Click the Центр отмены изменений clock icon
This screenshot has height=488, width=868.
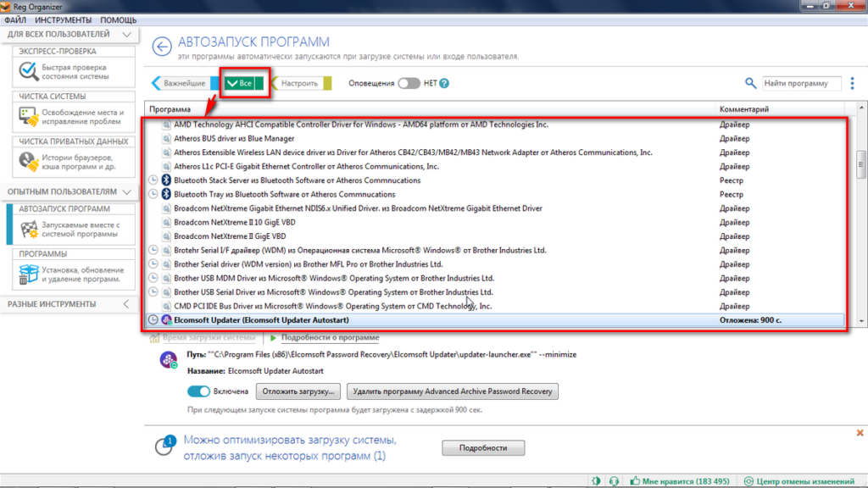coord(748,481)
